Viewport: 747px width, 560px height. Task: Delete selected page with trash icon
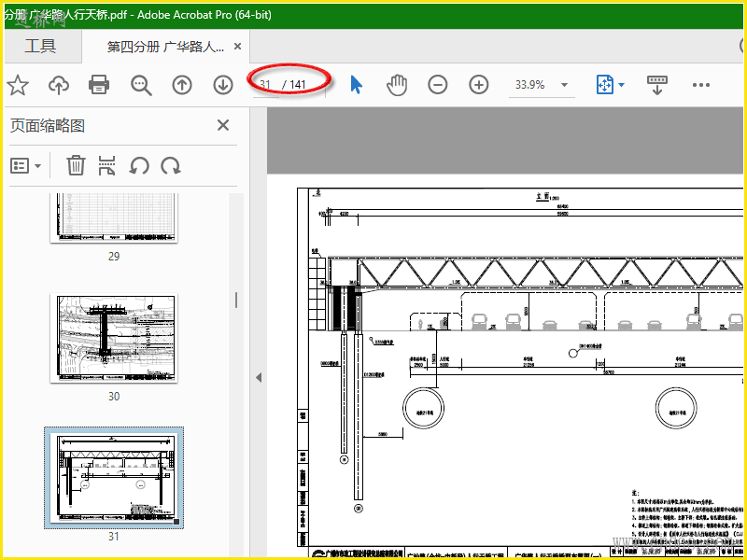[x=76, y=166]
